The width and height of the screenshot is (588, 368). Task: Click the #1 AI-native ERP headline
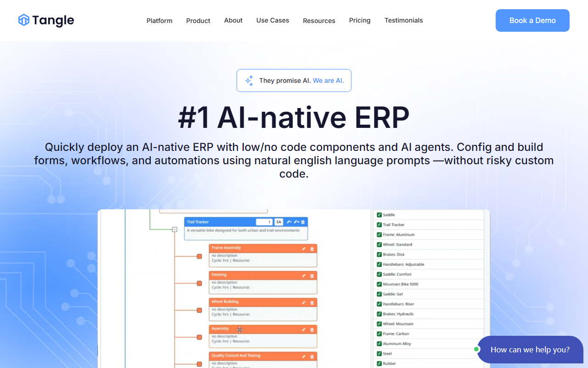tap(294, 118)
